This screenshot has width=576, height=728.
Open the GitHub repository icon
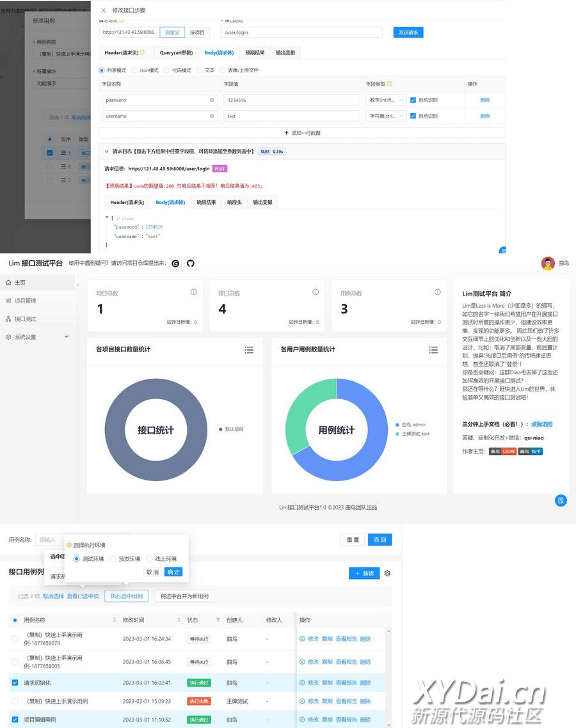(x=190, y=264)
